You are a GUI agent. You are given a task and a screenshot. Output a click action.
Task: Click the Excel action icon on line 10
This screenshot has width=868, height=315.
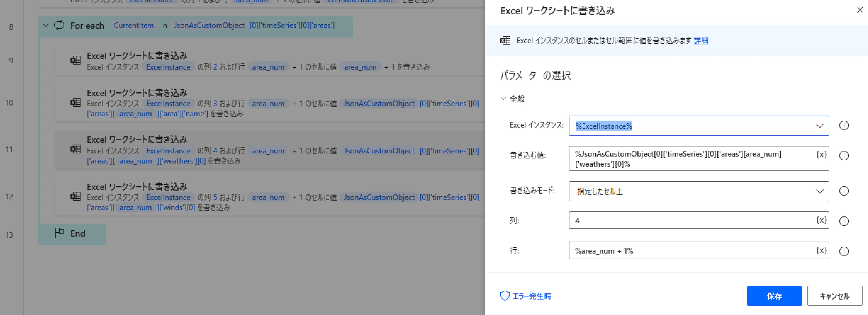pos(76,102)
